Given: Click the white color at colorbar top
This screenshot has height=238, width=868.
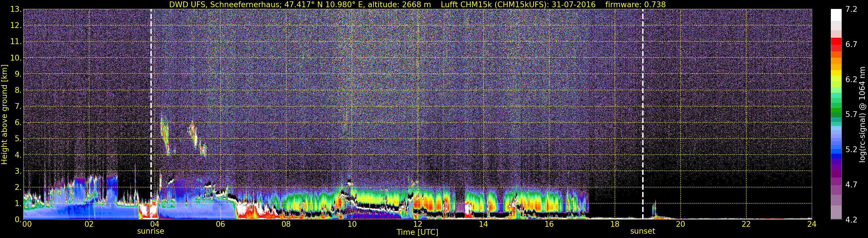Looking at the screenshot, I should pos(836,14).
